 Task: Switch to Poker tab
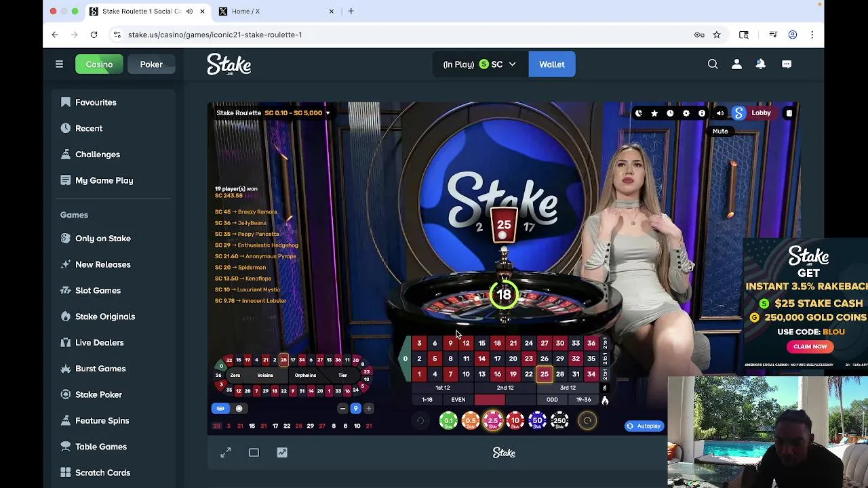(x=151, y=64)
